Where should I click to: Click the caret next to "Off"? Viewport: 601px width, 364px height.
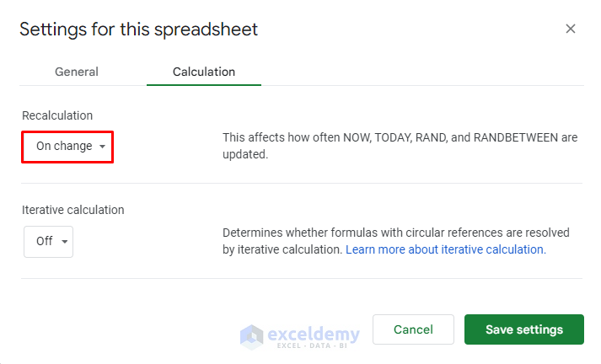(x=64, y=242)
